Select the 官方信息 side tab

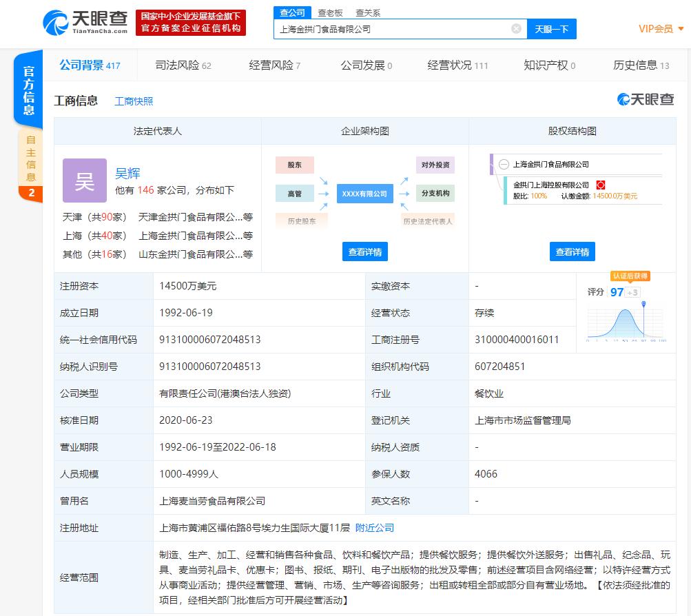coord(29,90)
